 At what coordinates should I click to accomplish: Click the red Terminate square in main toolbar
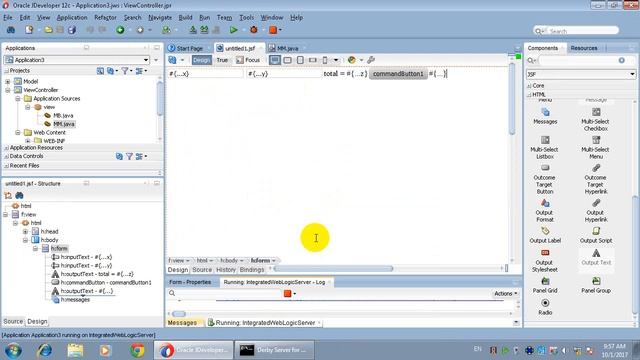pos(273,30)
